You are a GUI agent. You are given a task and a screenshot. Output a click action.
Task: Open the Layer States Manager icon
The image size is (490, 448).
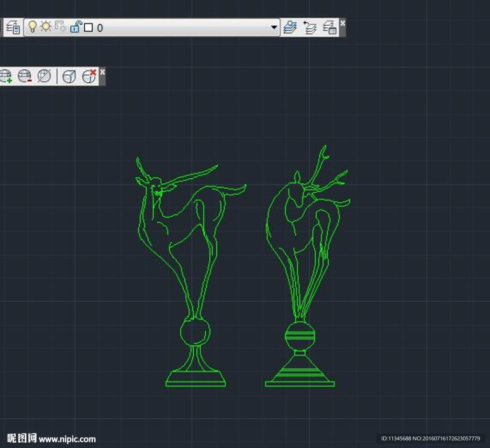(330, 28)
